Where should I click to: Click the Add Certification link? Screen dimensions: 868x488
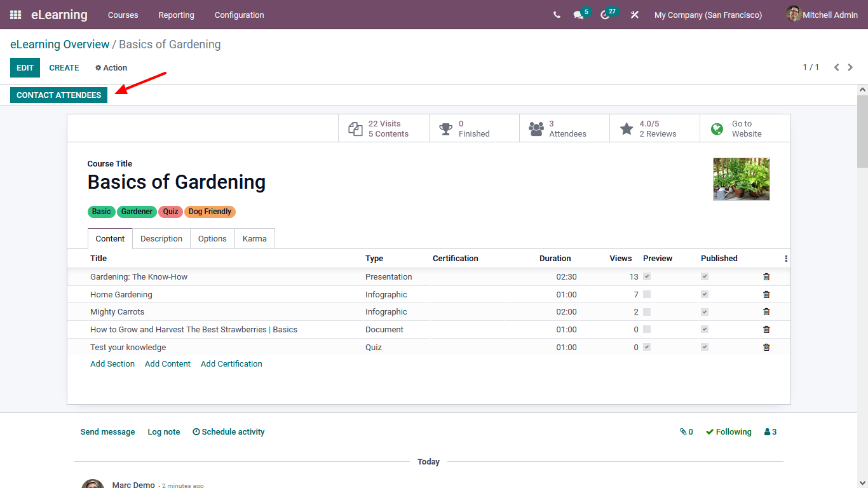231,364
